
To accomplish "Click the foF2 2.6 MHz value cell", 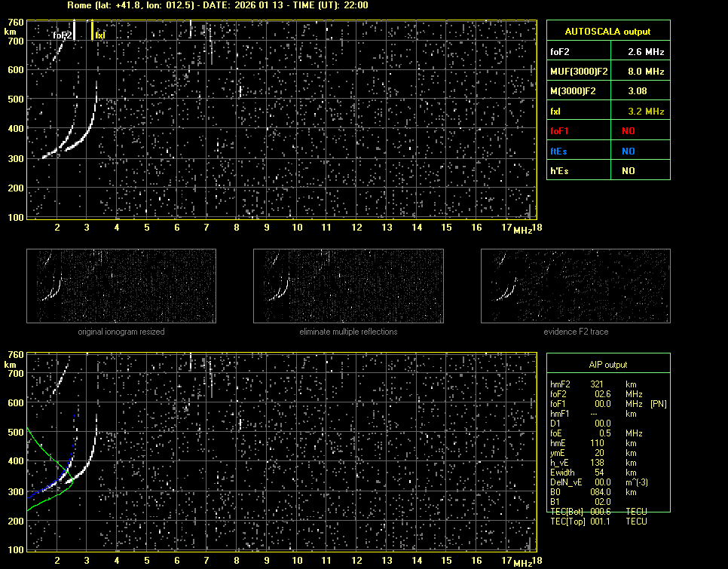I will pos(640,52).
